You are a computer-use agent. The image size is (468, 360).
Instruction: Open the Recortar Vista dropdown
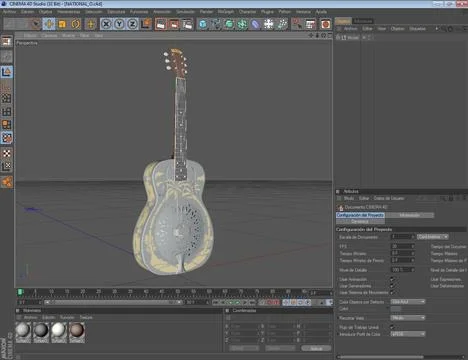pyautogui.click(x=408, y=318)
